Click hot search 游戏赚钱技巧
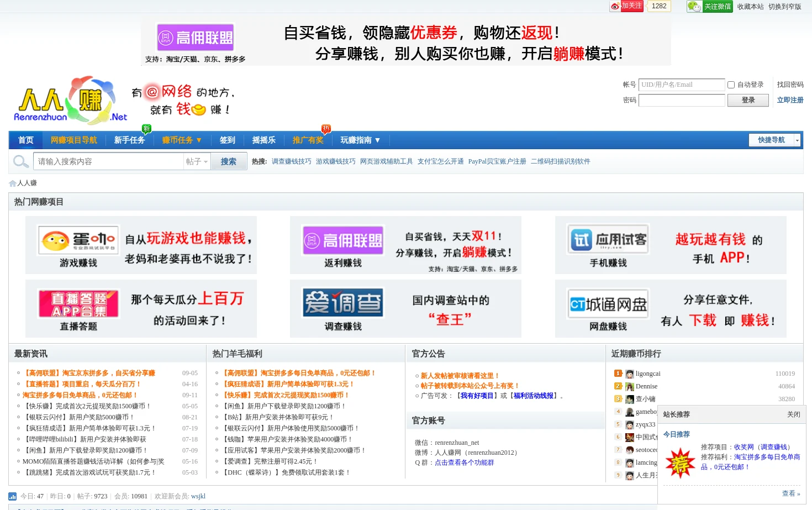812x510 pixels. (336, 161)
